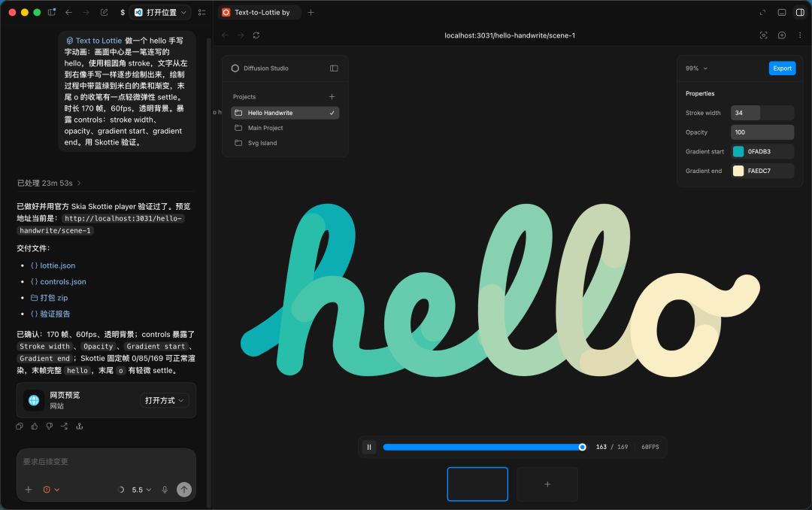Click the share arrow icon under response

pyautogui.click(x=64, y=426)
